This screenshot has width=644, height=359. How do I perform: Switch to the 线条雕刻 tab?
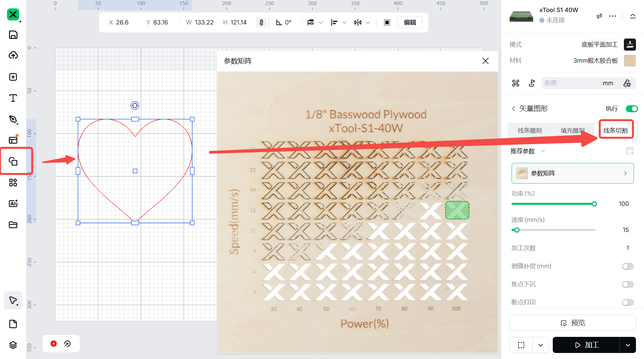pyautogui.click(x=530, y=130)
